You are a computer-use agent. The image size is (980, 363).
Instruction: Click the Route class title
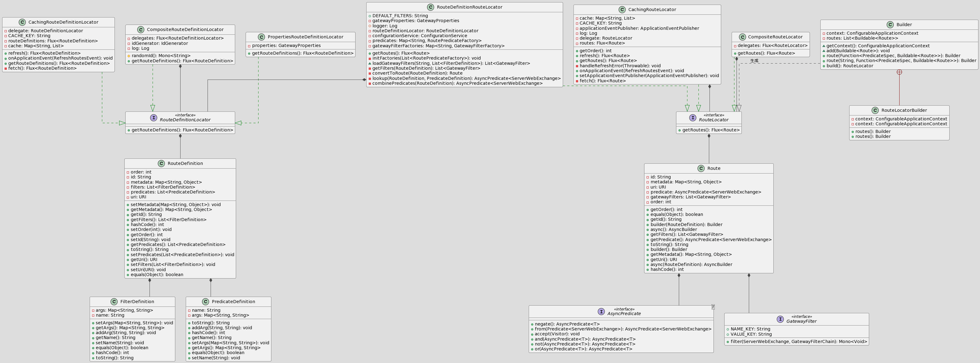pos(714,169)
